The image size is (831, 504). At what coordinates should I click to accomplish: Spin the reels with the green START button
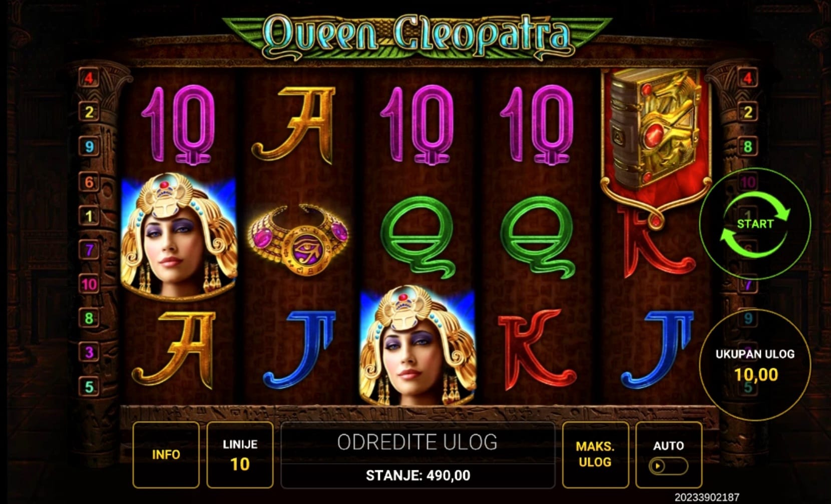pos(755,224)
